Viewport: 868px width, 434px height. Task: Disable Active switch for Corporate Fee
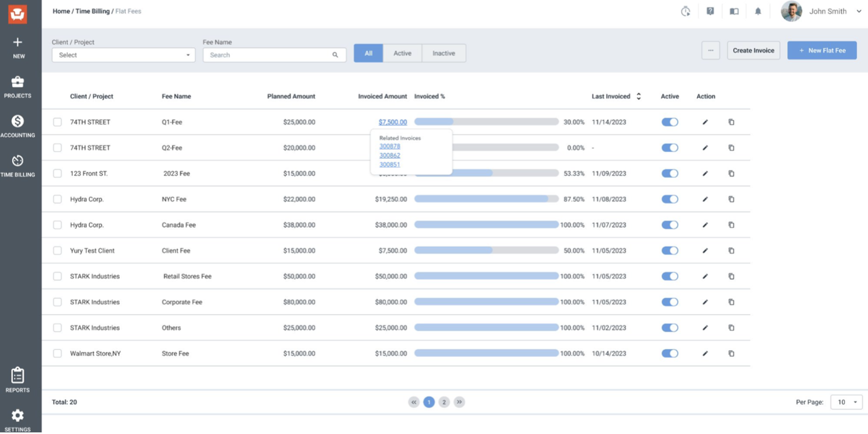(x=670, y=302)
